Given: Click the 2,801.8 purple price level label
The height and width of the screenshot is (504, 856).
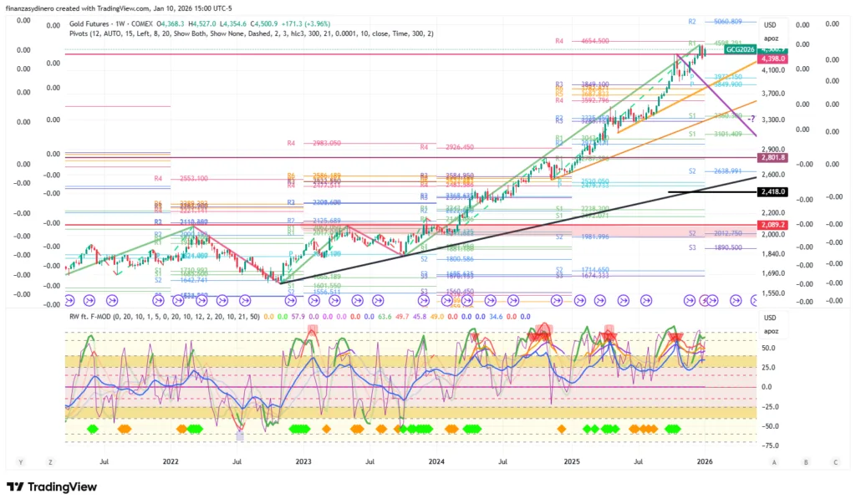Looking at the screenshot, I should (x=772, y=158).
